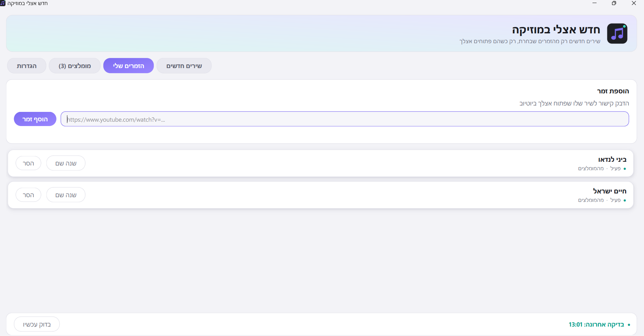644x336 pixels.
Task: Switch to the הזמרים שלי tab
Action: 129,66
